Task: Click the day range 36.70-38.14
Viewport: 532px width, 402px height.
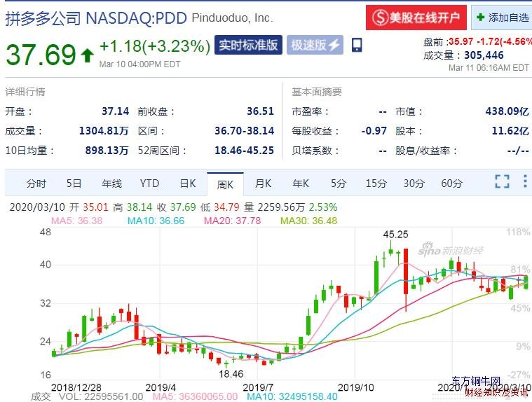Action: (245, 130)
